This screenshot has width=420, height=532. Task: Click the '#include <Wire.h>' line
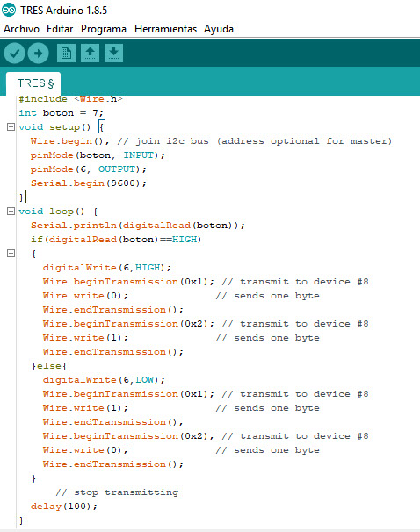[70, 99]
